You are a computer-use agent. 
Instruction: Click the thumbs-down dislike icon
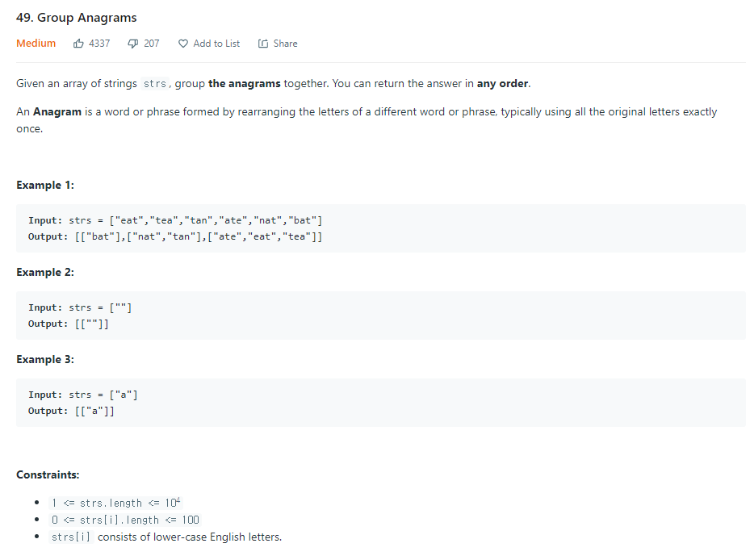tap(133, 44)
